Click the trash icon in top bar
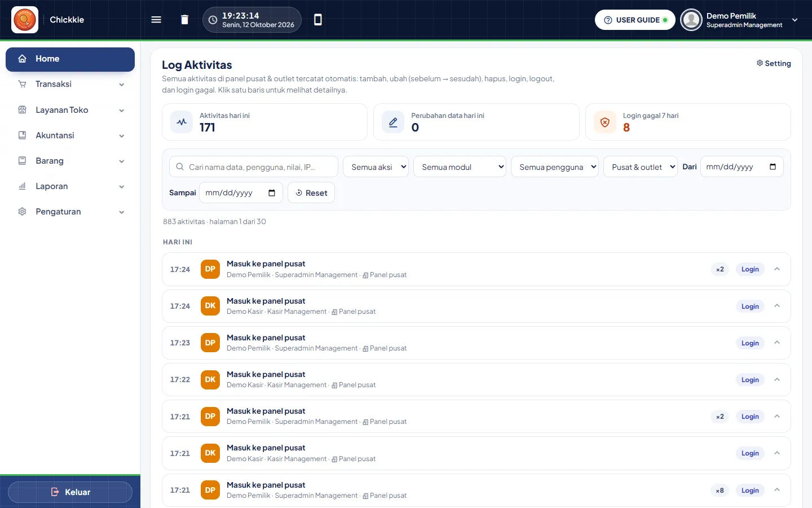This screenshot has height=508, width=812. (x=184, y=20)
